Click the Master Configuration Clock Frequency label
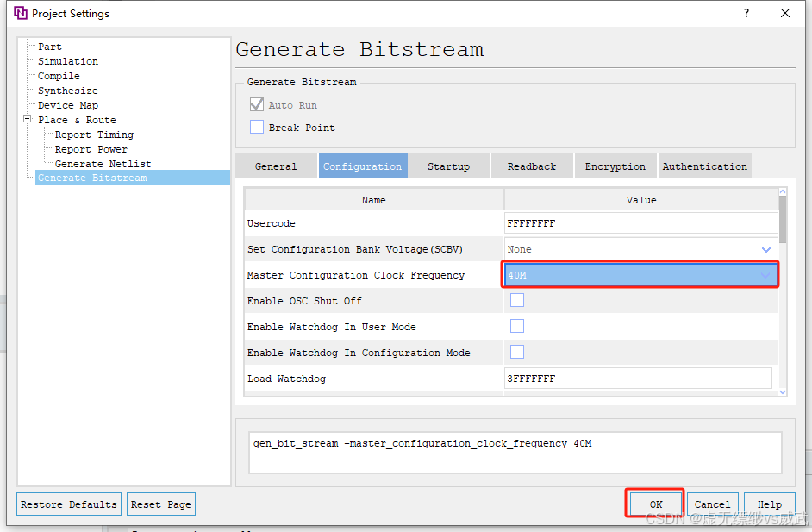The width and height of the screenshot is (812, 532). pyautogui.click(x=356, y=275)
